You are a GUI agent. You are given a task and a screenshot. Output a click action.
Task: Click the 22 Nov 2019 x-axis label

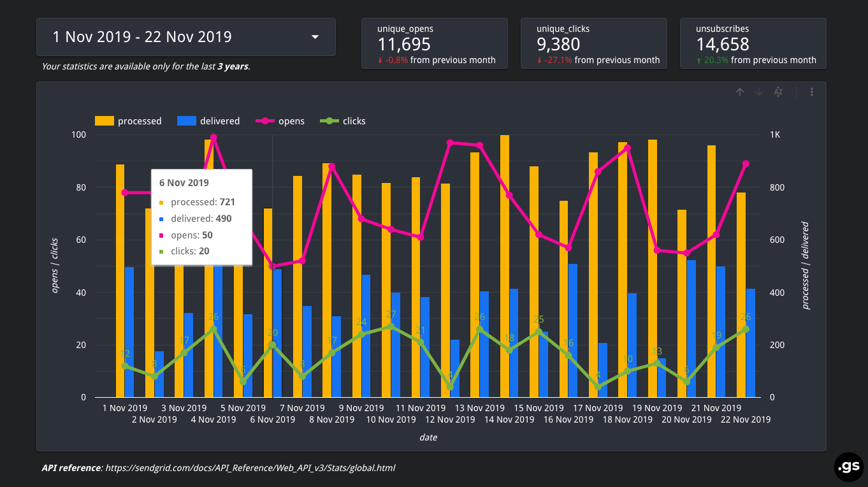point(745,419)
